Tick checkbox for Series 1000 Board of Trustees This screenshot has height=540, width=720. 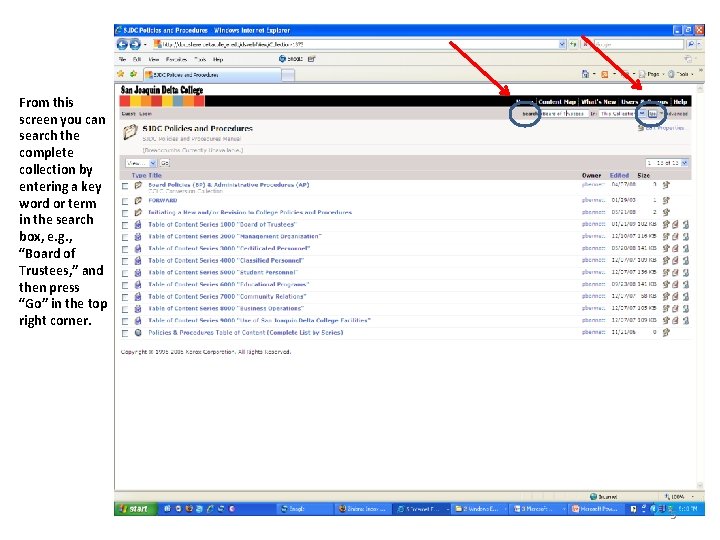[125, 225]
